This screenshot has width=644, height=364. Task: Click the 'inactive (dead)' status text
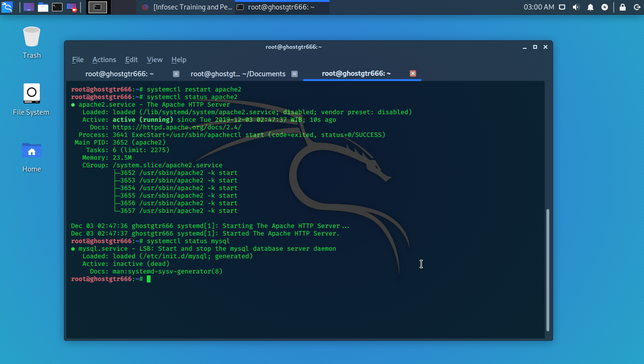pyautogui.click(x=141, y=264)
